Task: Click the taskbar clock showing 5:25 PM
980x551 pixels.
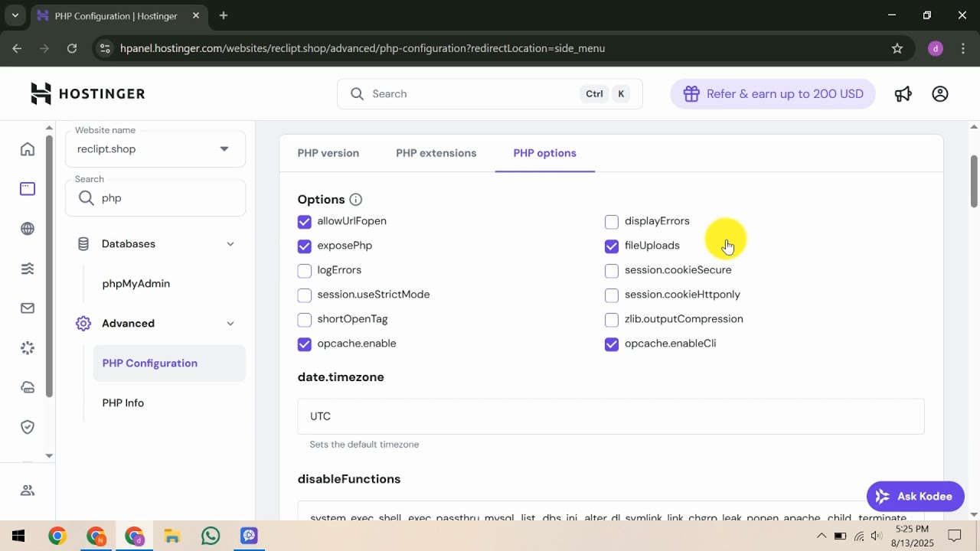Action: pos(911,536)
